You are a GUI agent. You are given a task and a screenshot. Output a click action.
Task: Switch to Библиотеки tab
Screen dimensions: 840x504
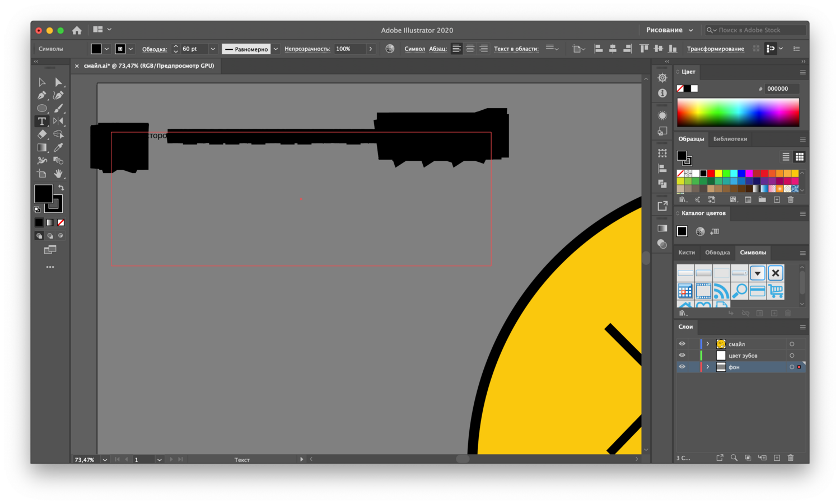click(730, 139)
